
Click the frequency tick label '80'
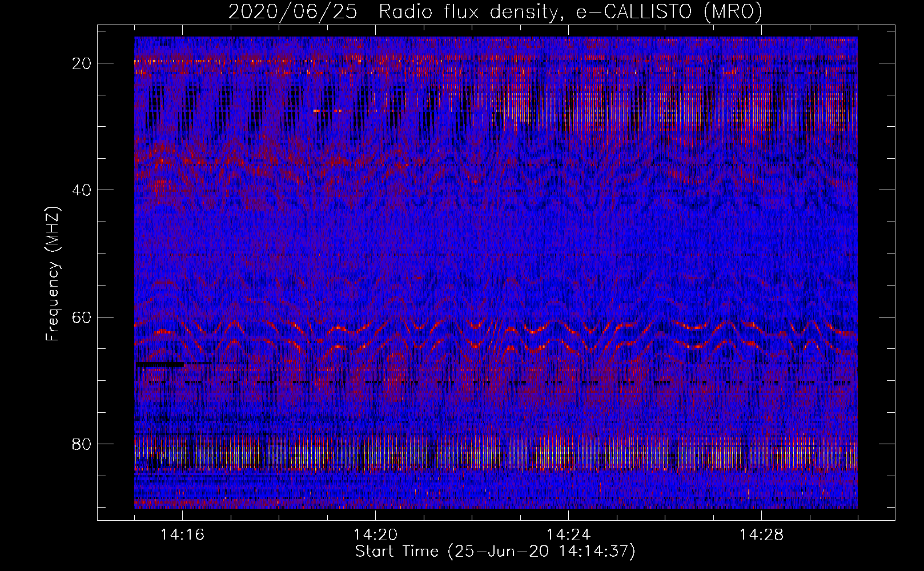point(82,444)
